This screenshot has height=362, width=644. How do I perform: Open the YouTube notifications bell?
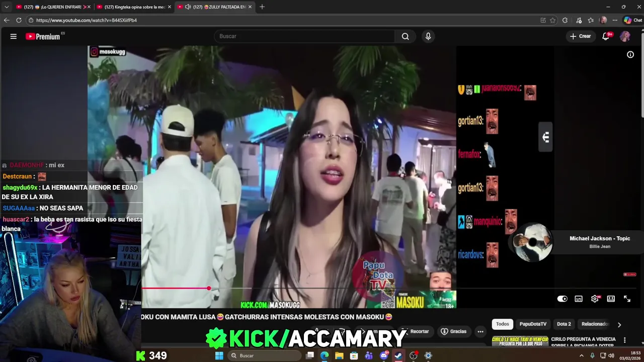coord(606,36)
